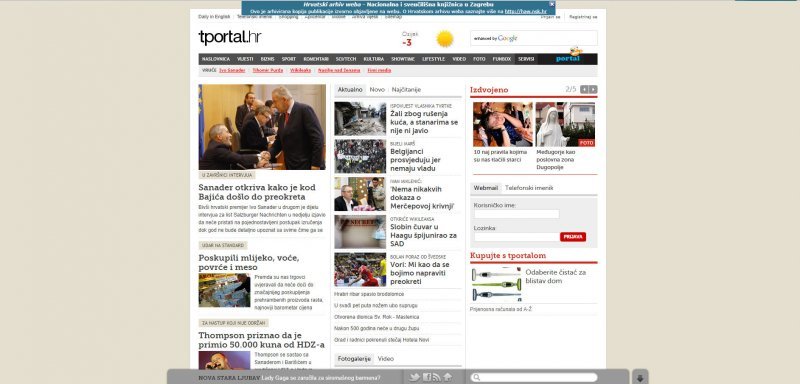The height and width of the screenshot is (384, 800).
Task: Click the sun weather icon
Action: tap(445, 39)
